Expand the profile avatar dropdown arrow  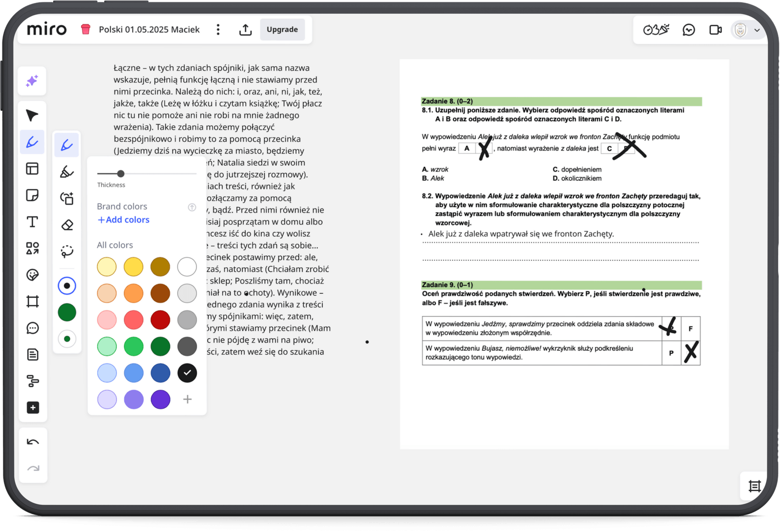coord(757,30)
